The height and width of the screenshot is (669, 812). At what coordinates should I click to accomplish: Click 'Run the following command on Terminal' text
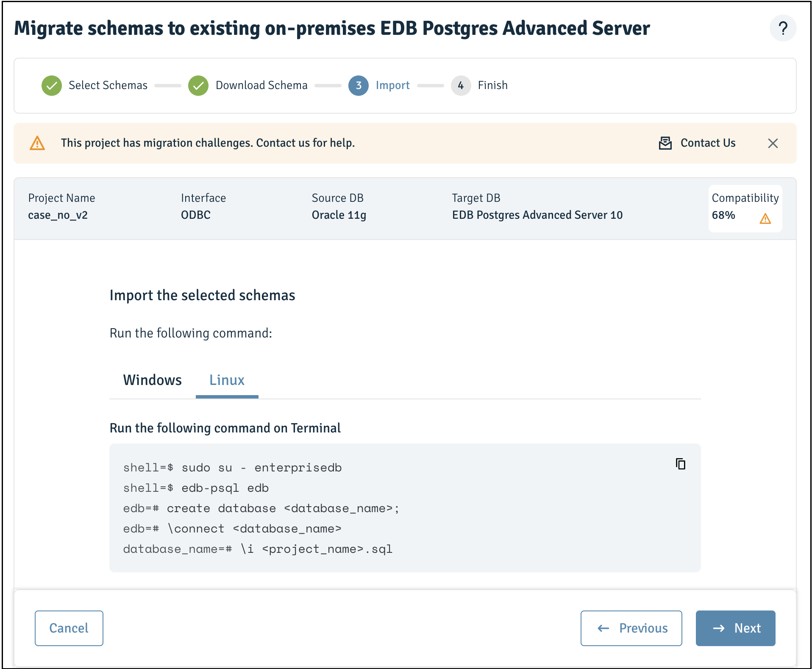[x=225, y=428]
